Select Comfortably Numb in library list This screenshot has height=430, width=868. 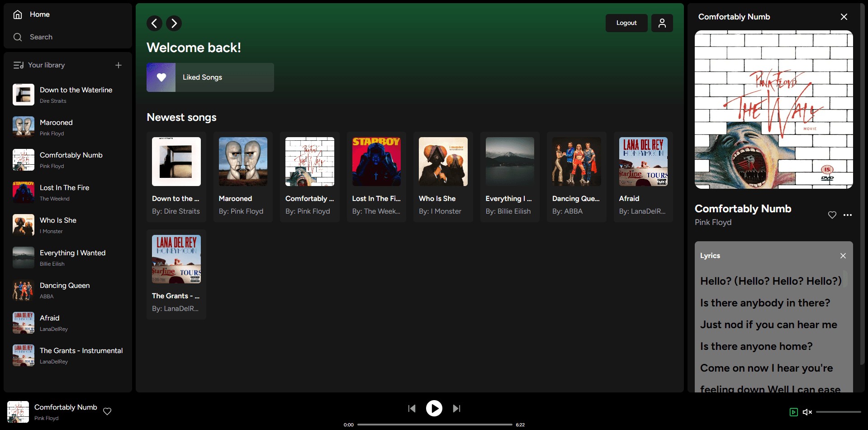point(68,160)
